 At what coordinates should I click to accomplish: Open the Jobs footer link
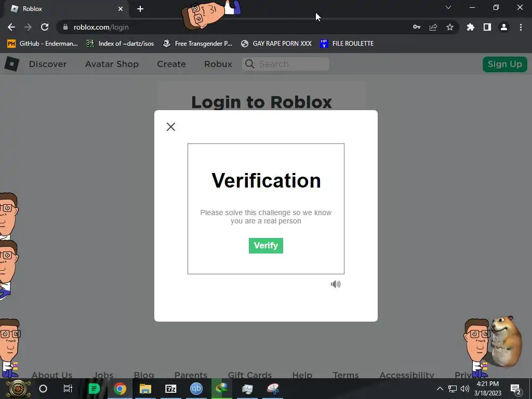click(103, 375)
